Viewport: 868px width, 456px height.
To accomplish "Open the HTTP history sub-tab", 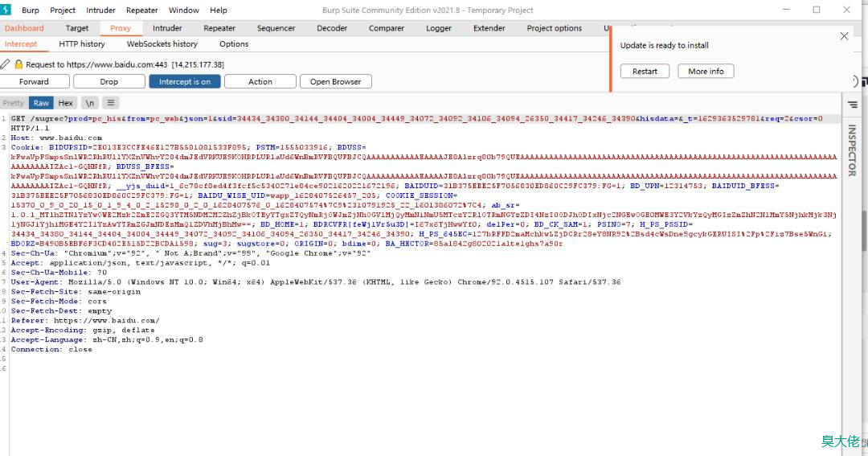I will (x=82, y=43).
